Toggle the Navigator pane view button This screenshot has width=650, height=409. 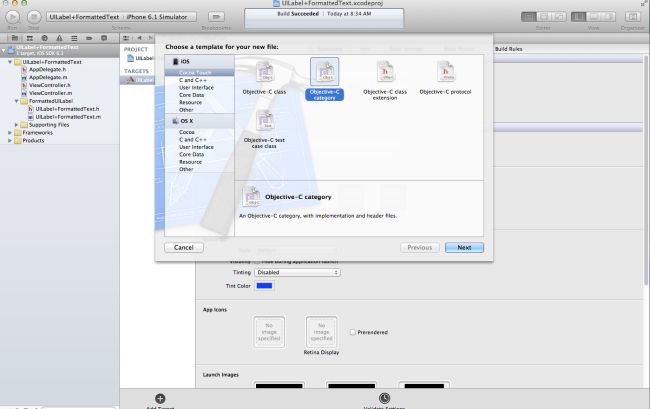(x=578, y=17)
